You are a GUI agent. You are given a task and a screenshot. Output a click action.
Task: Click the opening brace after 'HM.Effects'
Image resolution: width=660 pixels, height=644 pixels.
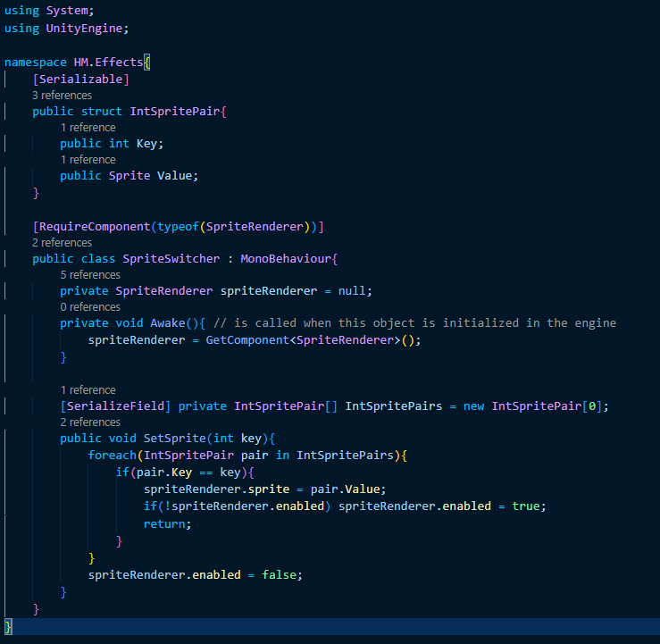(146, 63)
